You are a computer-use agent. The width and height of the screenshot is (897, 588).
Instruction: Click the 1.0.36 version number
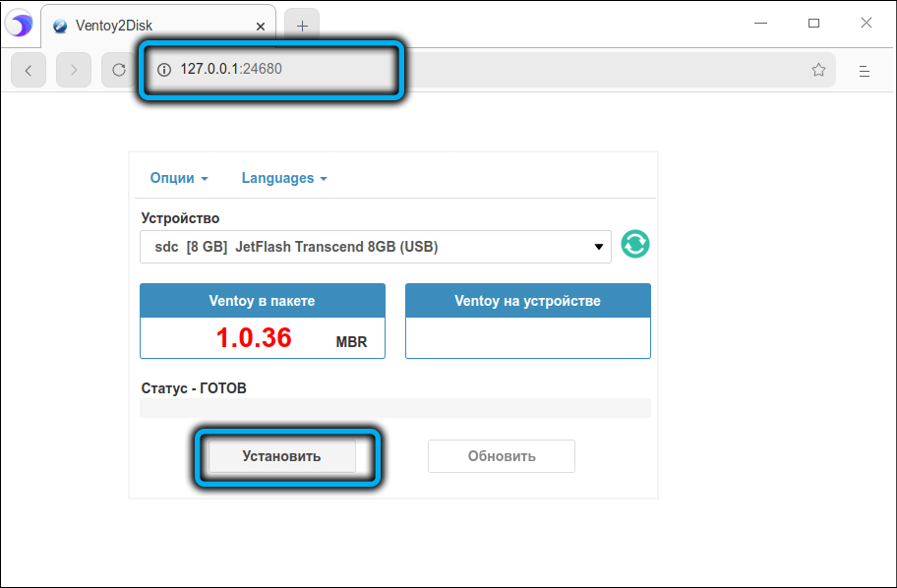[254, 338]
